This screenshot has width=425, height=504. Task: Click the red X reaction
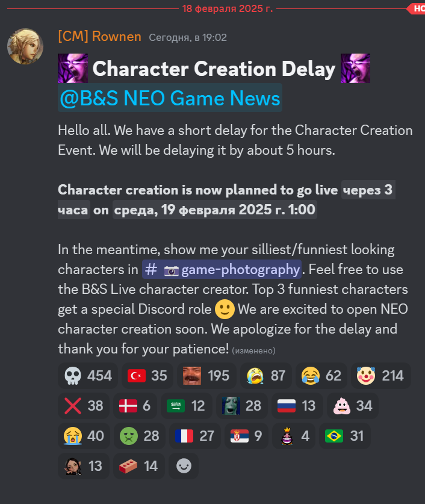coord(84,406)
